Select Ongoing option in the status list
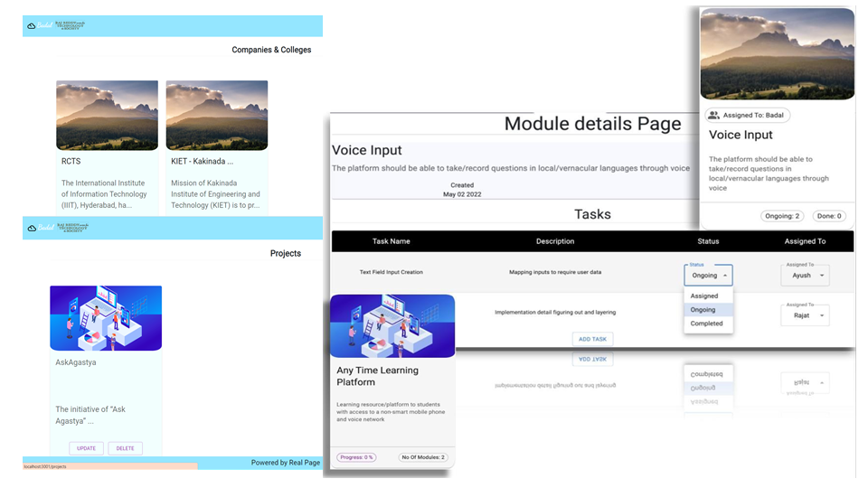 pyautogui.click(x=703, y=310)
